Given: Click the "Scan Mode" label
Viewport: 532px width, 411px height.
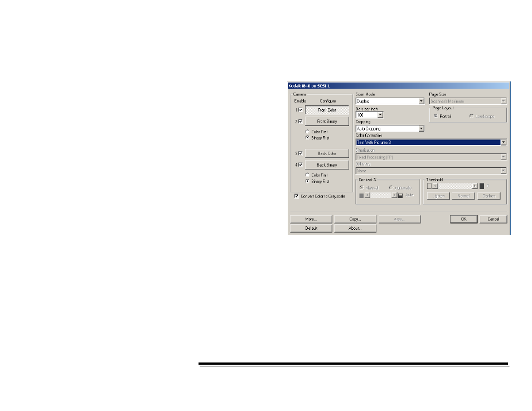Looking at the screenshot, I should (x=365, y=94).
